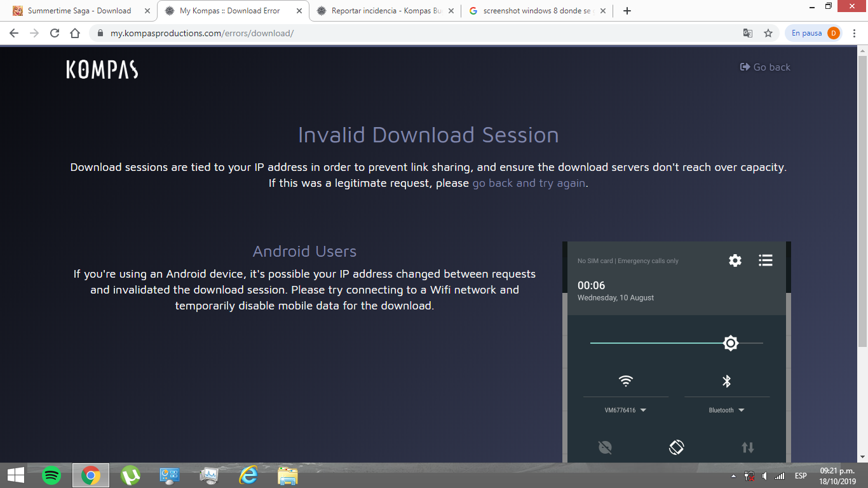Click the address bar URL
The height and width of the screenshot is (488, 868).
(202, 33)
